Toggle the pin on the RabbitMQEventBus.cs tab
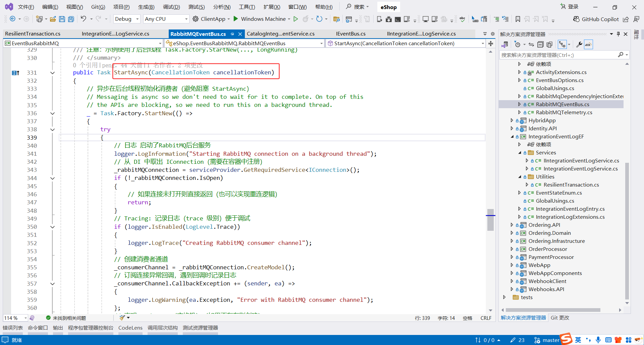This screenshot has height=345, width=644. [232, 34]
